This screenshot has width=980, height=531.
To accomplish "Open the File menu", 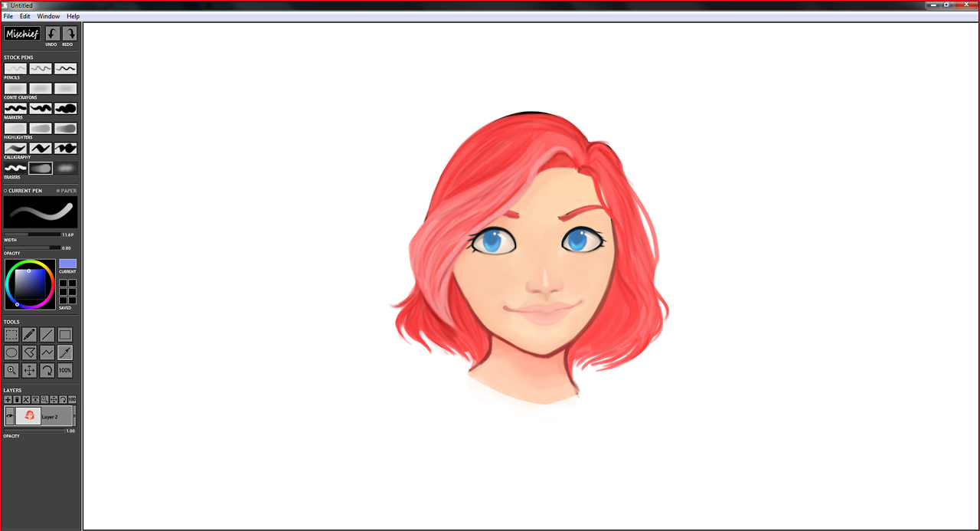I will click(8, 15).
